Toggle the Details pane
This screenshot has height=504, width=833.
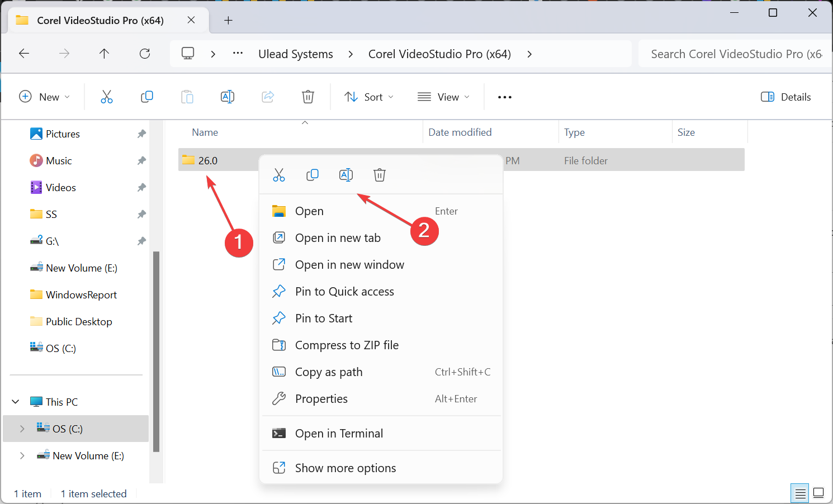(785, 97)
